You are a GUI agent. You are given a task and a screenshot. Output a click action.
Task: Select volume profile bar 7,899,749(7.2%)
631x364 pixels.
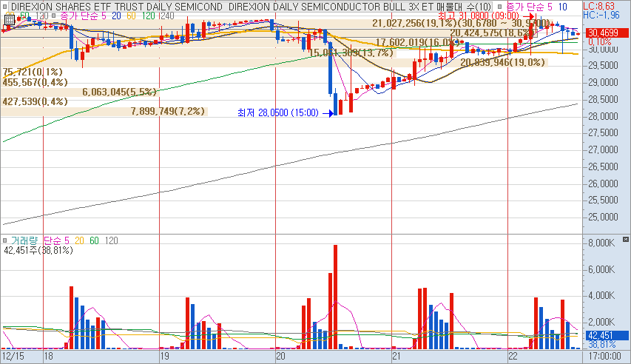pyautogui.click(x=104, y=112)
